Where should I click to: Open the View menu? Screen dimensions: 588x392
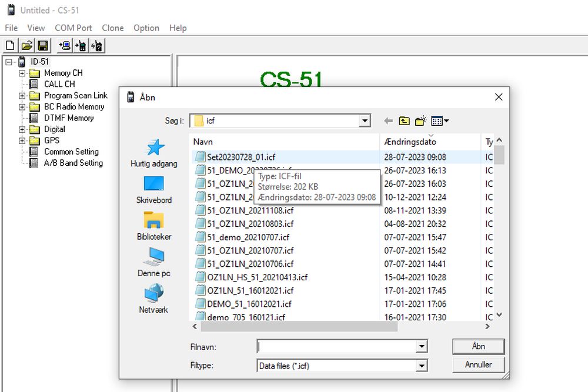pos(36,28)
